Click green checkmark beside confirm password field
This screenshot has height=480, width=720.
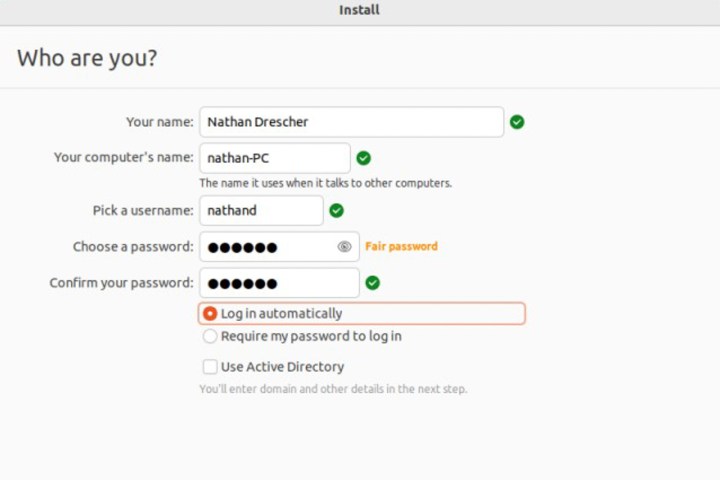(x=373, y=283)
